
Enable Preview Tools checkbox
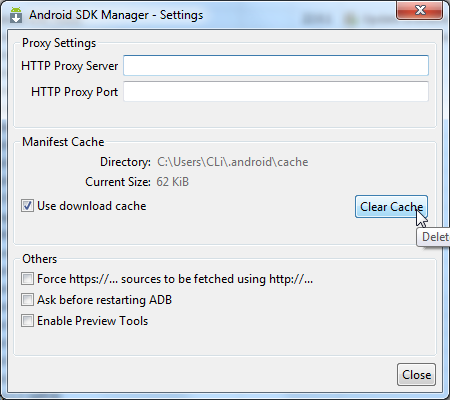[27, 321]
